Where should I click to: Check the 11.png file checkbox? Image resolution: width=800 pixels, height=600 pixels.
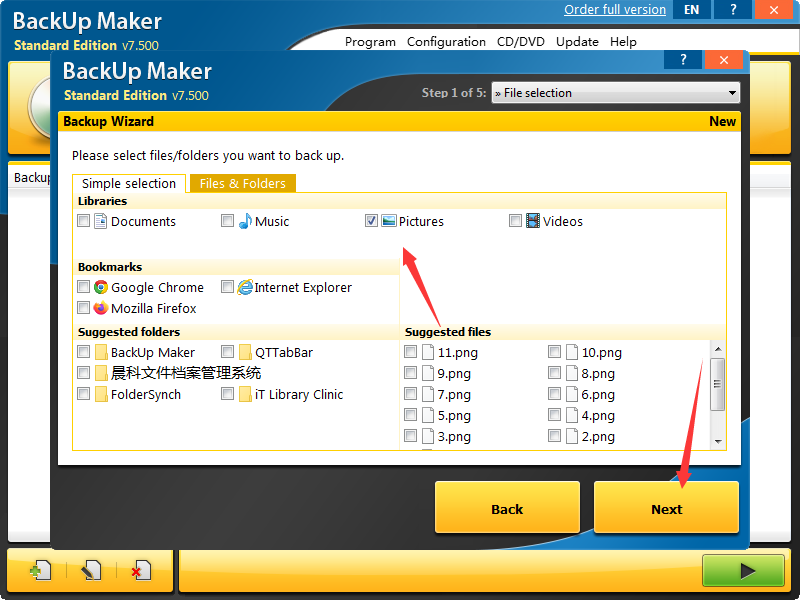click(x=410, y=353)
